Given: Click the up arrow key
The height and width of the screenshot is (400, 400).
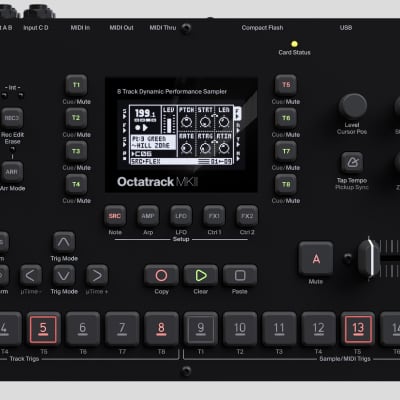Looking at the screenshot, I should 64,242.
